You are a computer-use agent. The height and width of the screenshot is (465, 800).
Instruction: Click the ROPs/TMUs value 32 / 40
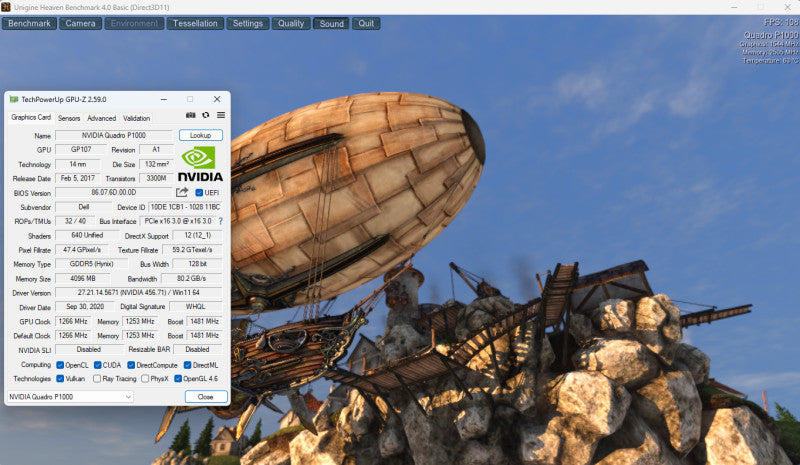point(75,221)
